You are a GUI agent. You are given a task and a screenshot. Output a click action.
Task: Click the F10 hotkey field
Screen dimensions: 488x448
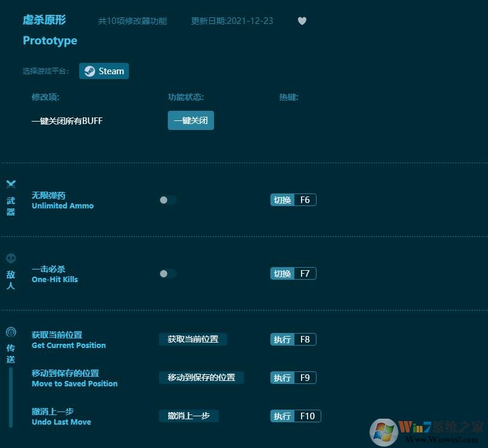pyautogui.click(x=308, y=416)
